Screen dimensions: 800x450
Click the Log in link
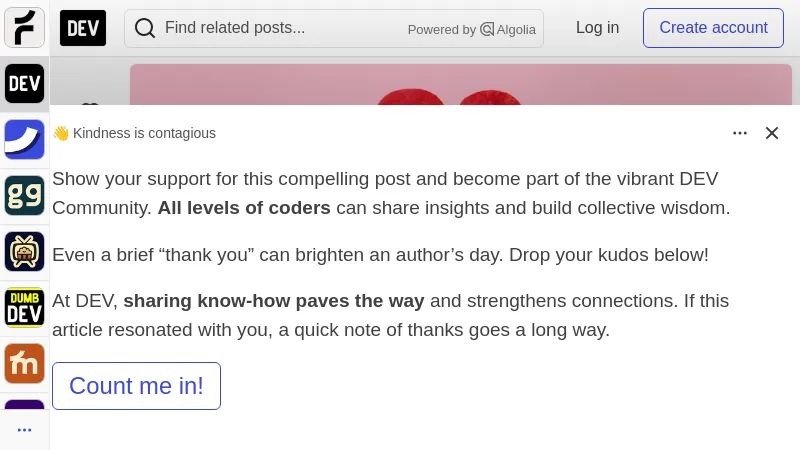tap(597, 28)
